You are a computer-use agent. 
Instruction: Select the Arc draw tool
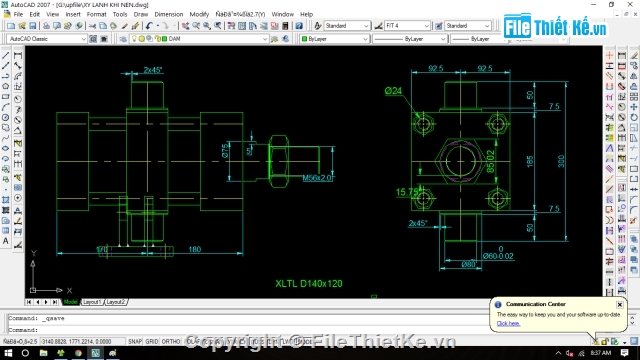[6, 107]
